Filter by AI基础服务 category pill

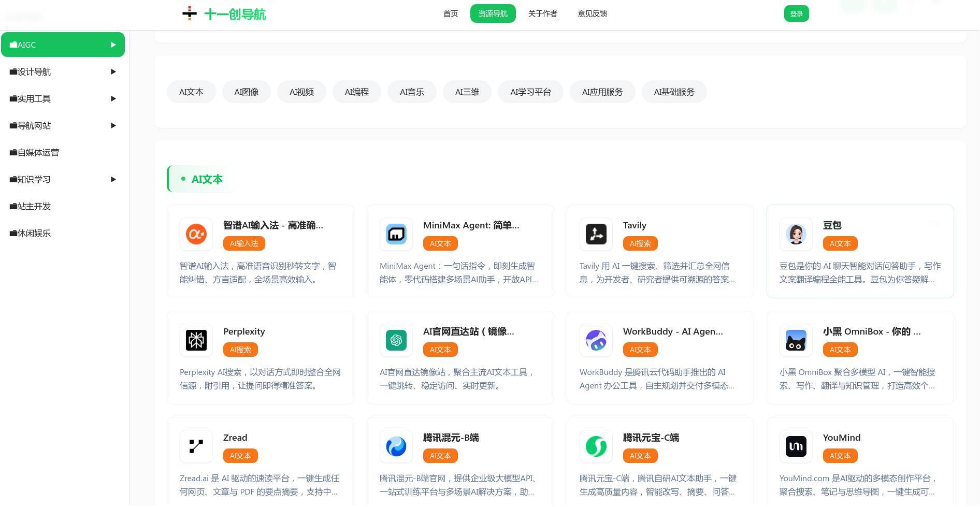click(674, 92)
